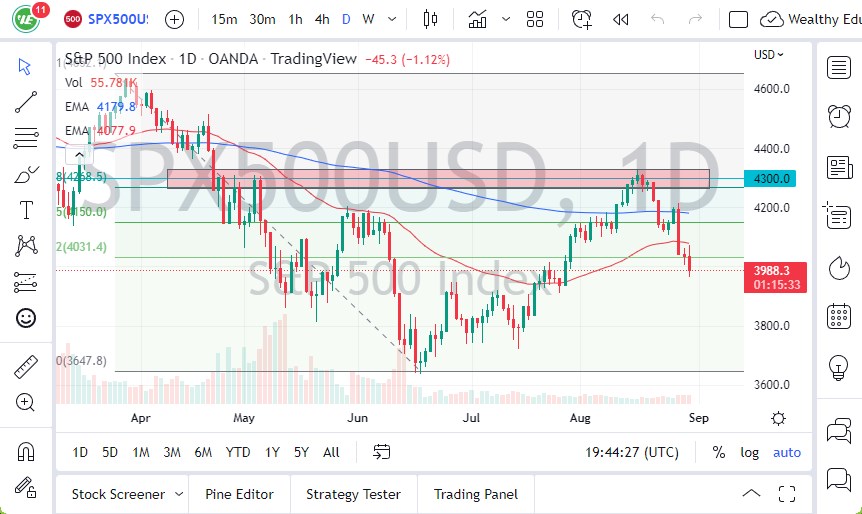Open the watchlist panel icon
Screen dimensions: 862x514
tap(838, 67)
